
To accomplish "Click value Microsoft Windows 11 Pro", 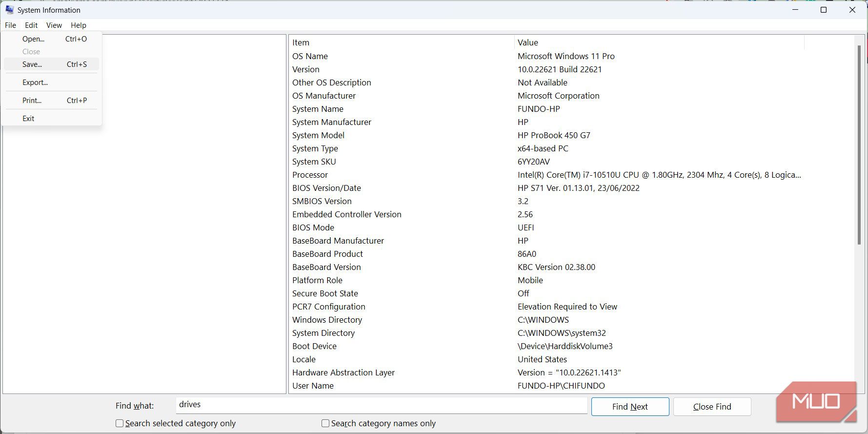I will pyautogui.click(x=566, y=56).
